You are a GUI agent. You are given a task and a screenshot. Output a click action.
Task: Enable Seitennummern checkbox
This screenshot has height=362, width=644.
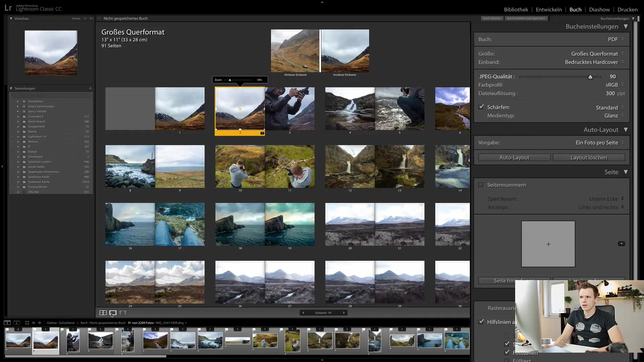tap(481, 185)
